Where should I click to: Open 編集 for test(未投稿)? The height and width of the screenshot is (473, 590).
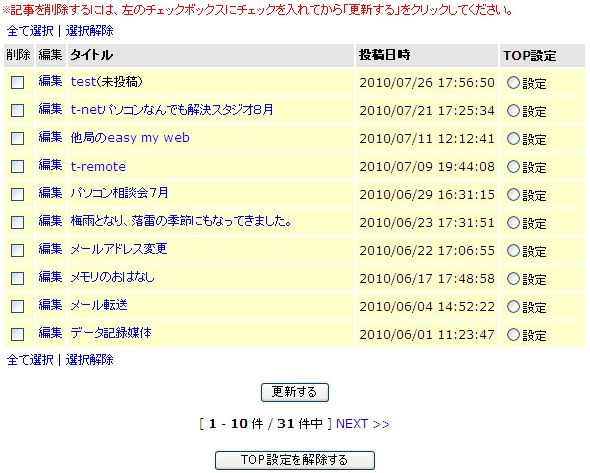click(50, 81)
